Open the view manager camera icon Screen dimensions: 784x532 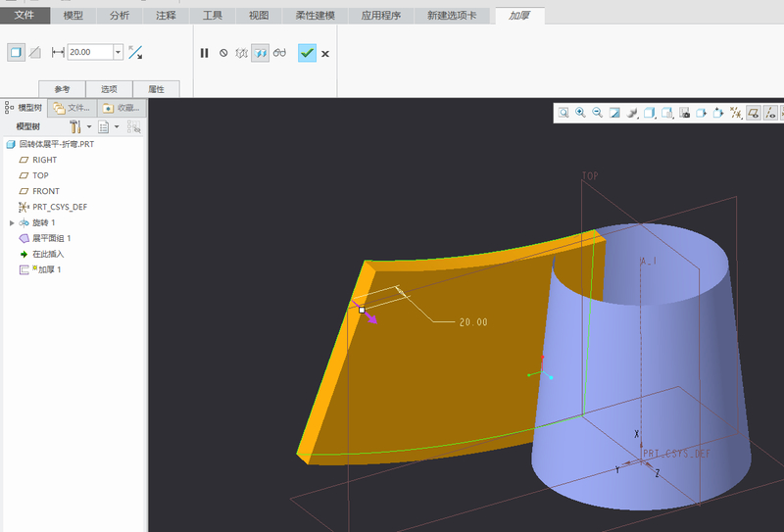tap(684, 113)
